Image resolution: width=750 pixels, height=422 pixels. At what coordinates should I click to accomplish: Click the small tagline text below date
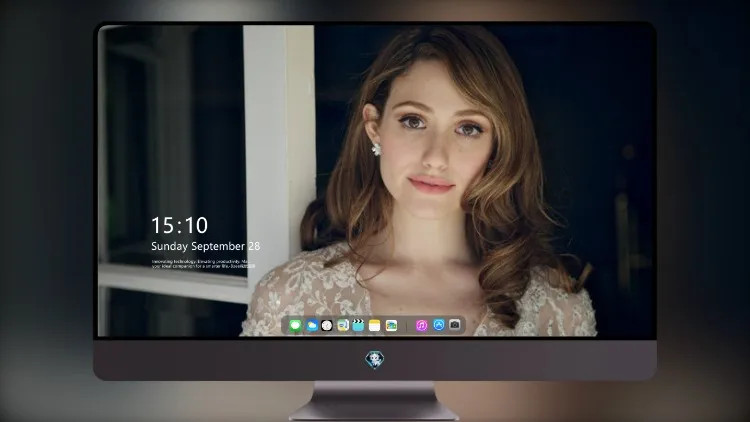tap(201, 264)
